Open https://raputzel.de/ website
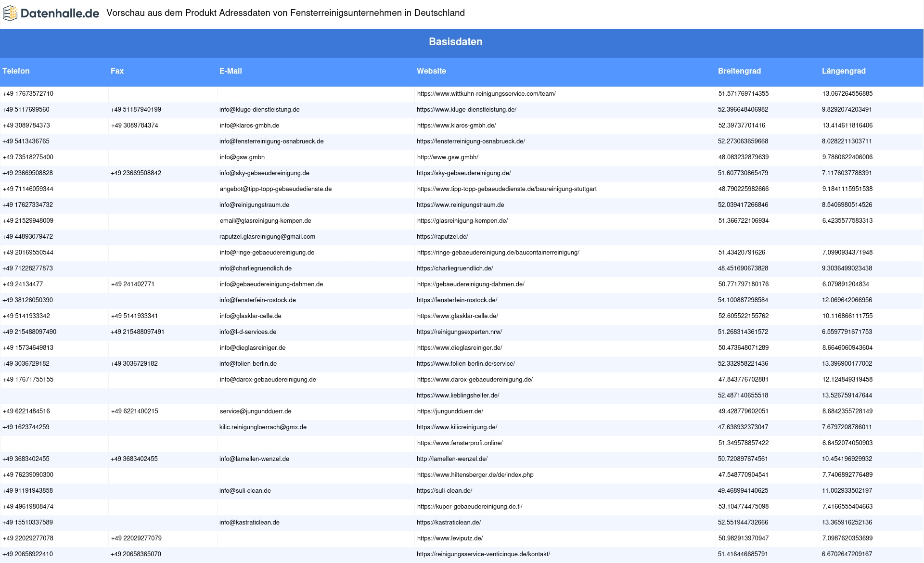The width and height of the screenshot is (924, 563). 442,237
